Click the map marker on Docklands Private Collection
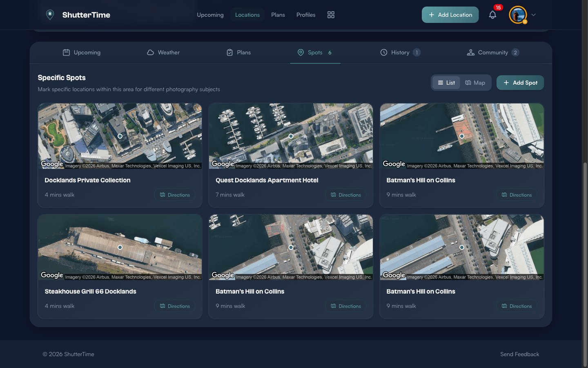Viewport: 588px width, 368px height. click(x=120, y=136)
